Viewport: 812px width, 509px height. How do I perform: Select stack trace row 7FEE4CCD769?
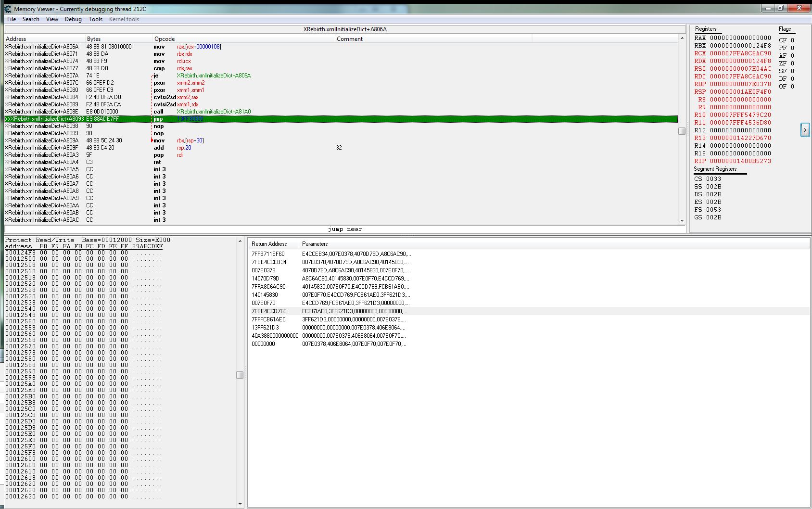(269, 311)
